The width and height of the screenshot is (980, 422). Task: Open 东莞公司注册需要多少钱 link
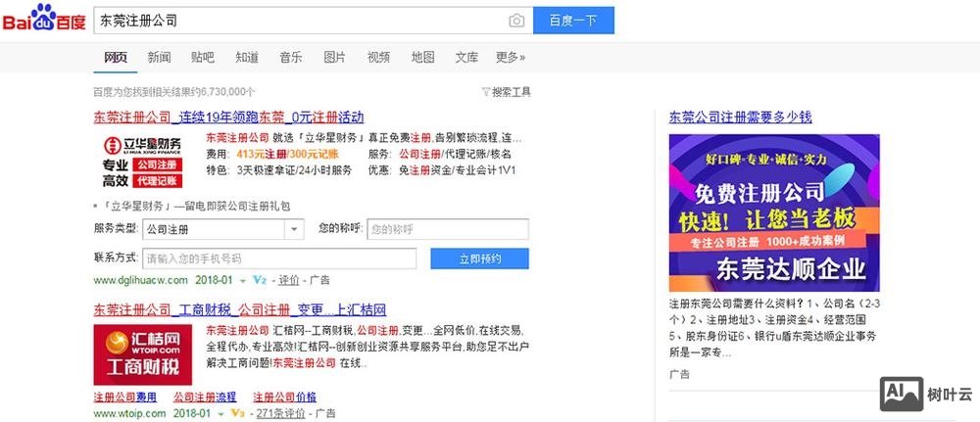point(740,117)
